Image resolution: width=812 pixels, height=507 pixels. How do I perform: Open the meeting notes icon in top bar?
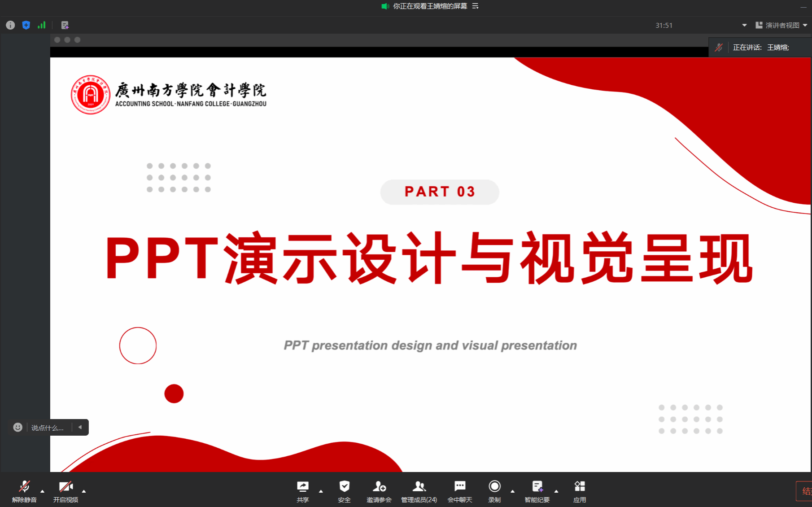pos(65,25)
